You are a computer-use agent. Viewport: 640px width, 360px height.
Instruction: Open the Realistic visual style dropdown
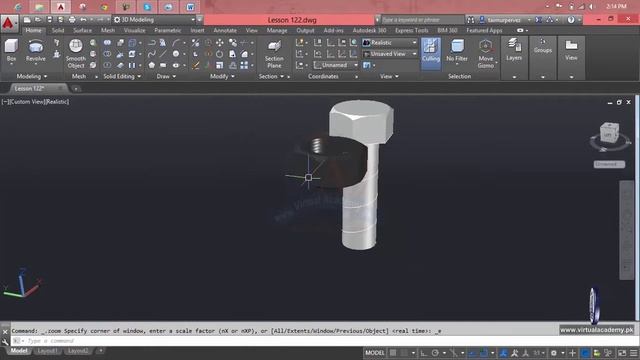(x=390, y=42)
